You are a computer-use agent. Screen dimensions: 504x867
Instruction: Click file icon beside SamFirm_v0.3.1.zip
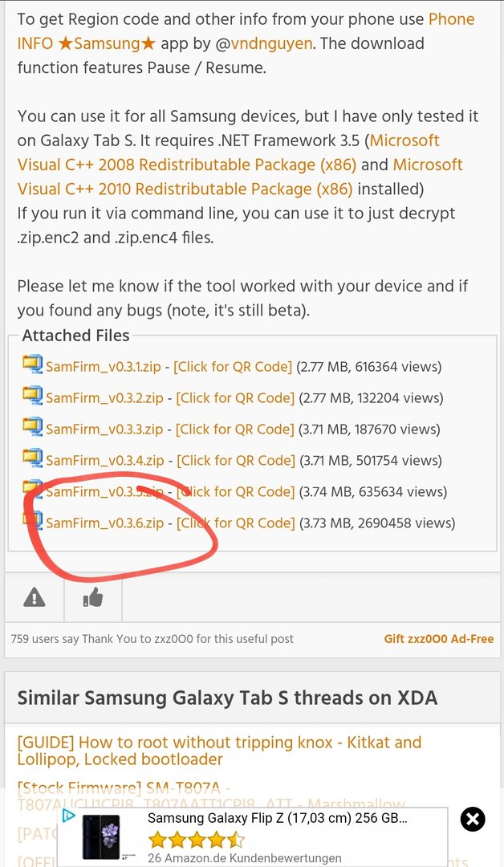[32, 364]
